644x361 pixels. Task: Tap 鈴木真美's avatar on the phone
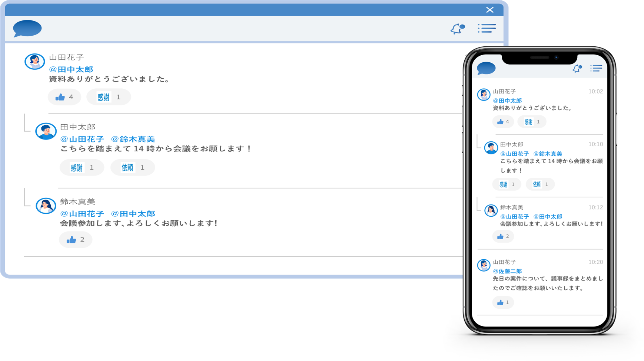click(x=491, y=211)
